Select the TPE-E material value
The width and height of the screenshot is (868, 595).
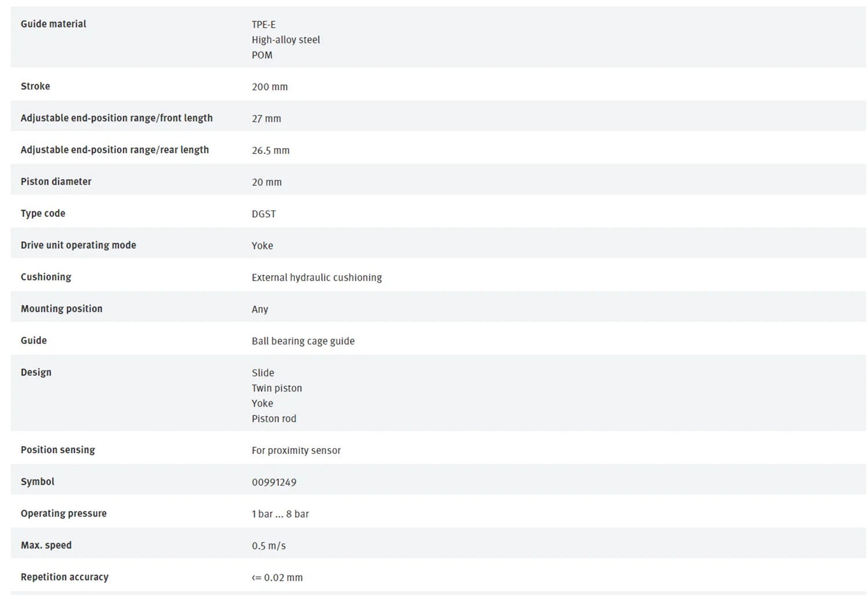(263, 24)
